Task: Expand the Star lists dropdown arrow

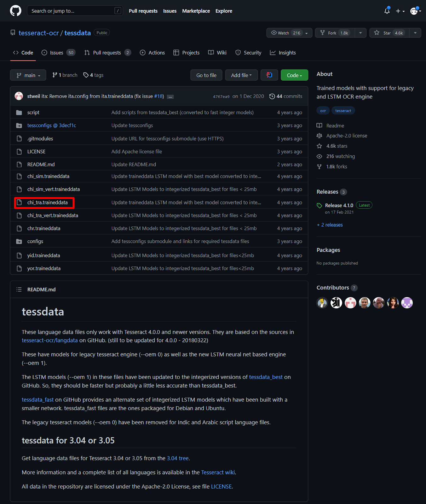Action: 415,33
